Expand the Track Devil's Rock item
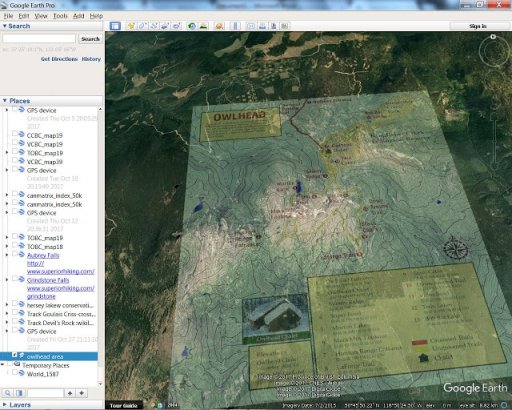512x410 pixels. pyautogui.click(x=7, y=323)
